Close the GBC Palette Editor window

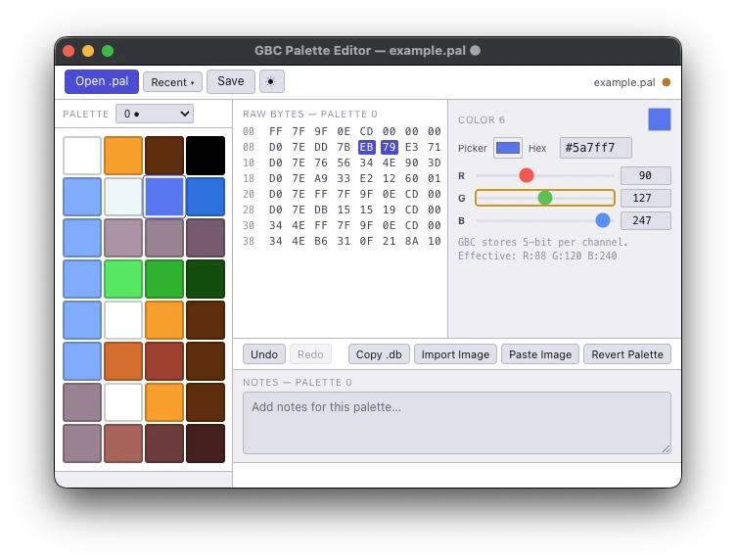click(69, 51)
